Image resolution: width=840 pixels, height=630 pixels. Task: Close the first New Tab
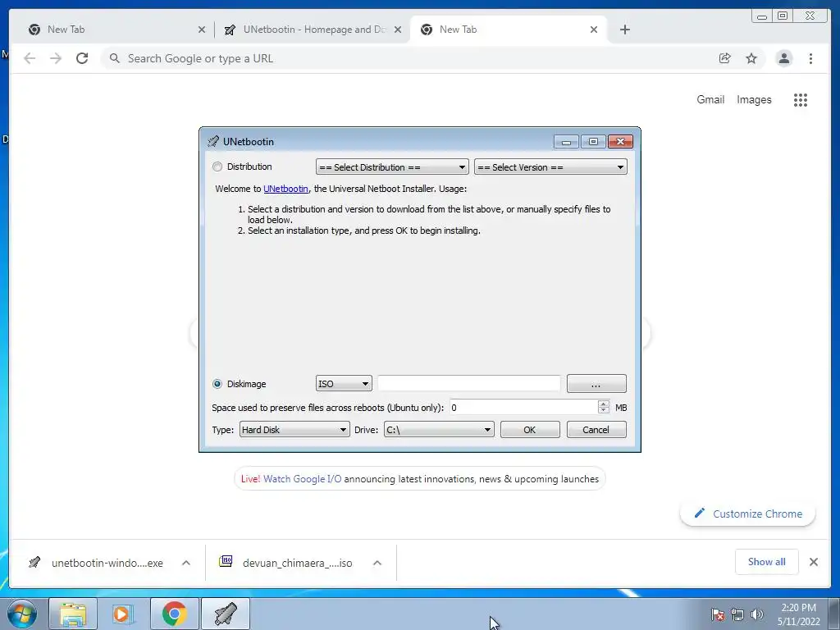(202, 30)
